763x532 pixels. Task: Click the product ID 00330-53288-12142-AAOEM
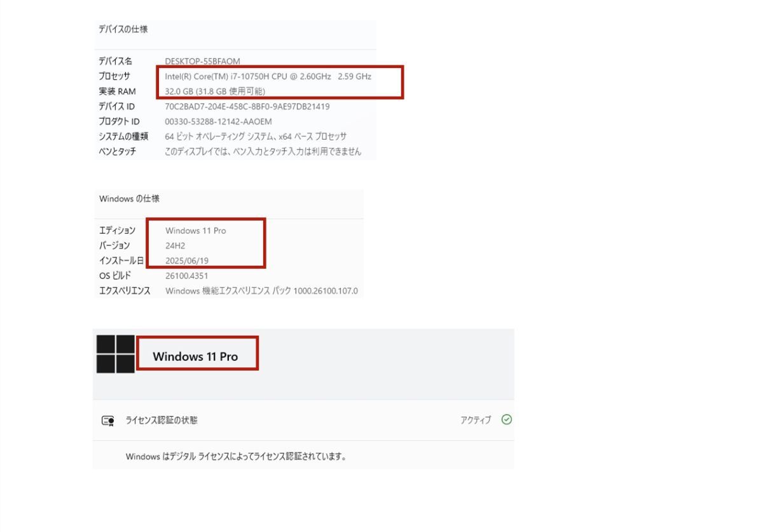tap(218, 121)
